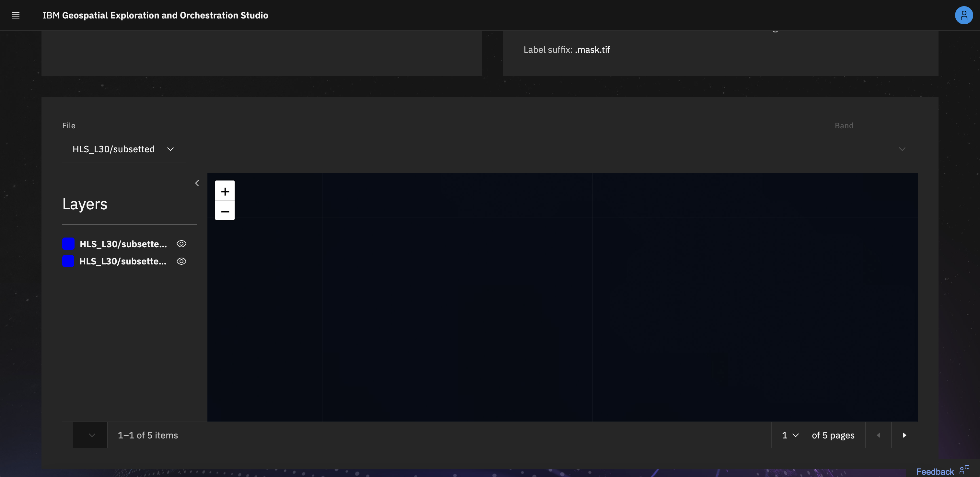Screen dimensions: 980x477
Task: Open items per page dropdown
Action: coord(90,435)
